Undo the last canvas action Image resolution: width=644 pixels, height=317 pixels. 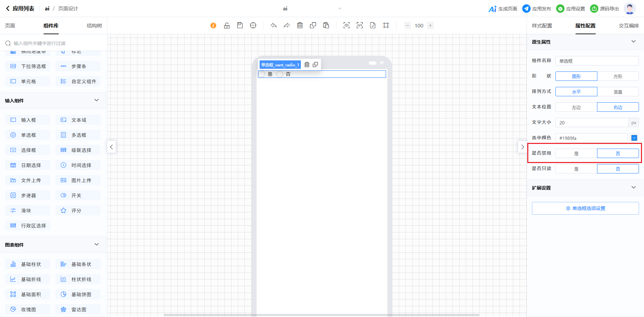click(x=274, y=25)
